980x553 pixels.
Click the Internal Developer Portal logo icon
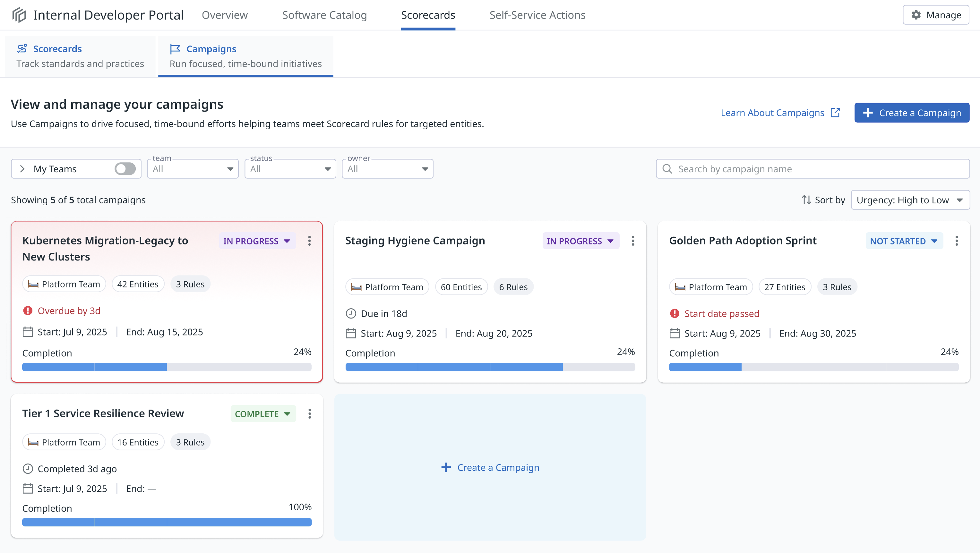pos(19,15)
